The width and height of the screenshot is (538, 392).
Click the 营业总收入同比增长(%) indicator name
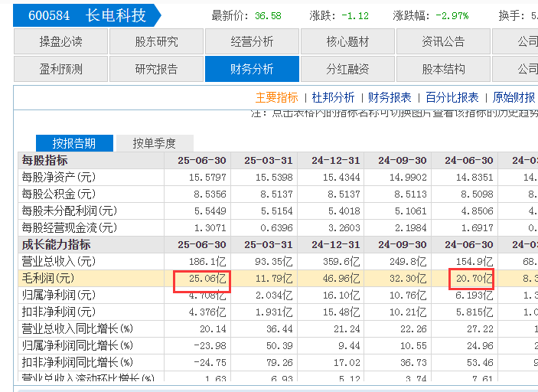(x=77, y=328)
